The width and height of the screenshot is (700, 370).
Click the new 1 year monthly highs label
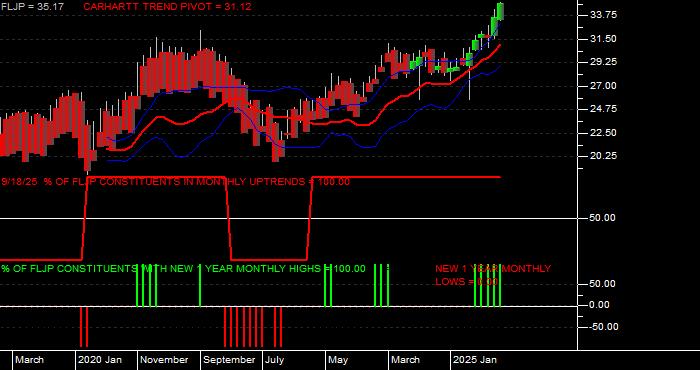(x=183, y=269)
